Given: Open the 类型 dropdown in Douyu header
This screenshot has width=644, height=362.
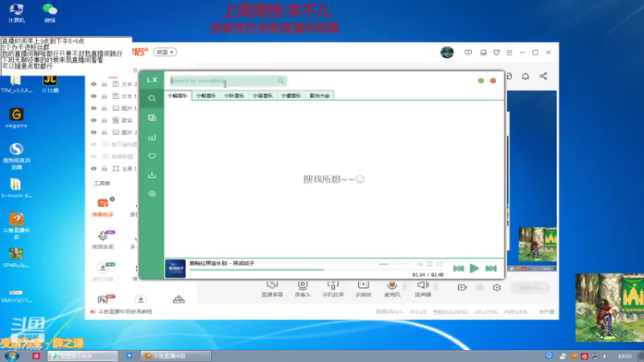Looking at the screenshot, I should point(165,52).
